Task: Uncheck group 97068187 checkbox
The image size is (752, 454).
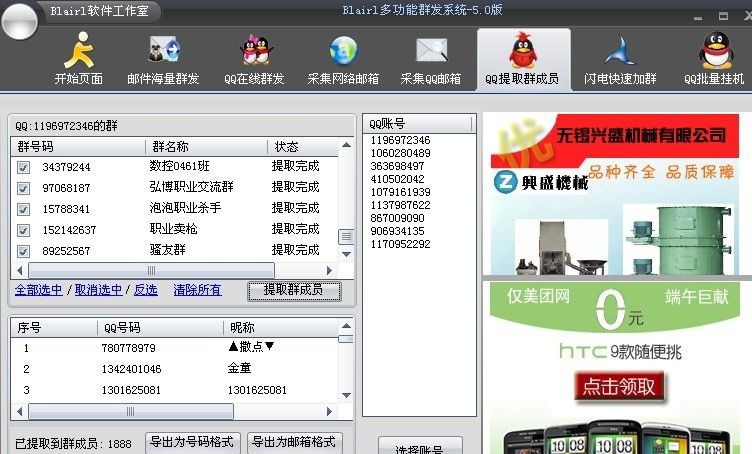Action: 23,188
